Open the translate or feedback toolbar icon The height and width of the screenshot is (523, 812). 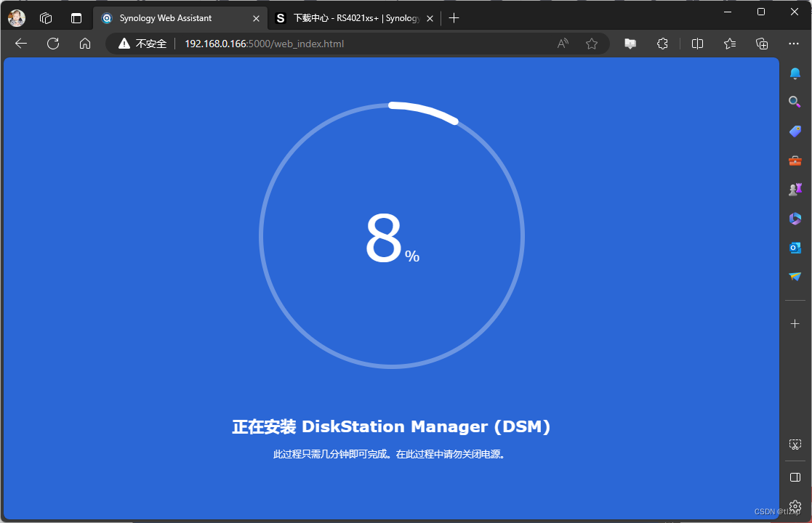tap(630, 44)
